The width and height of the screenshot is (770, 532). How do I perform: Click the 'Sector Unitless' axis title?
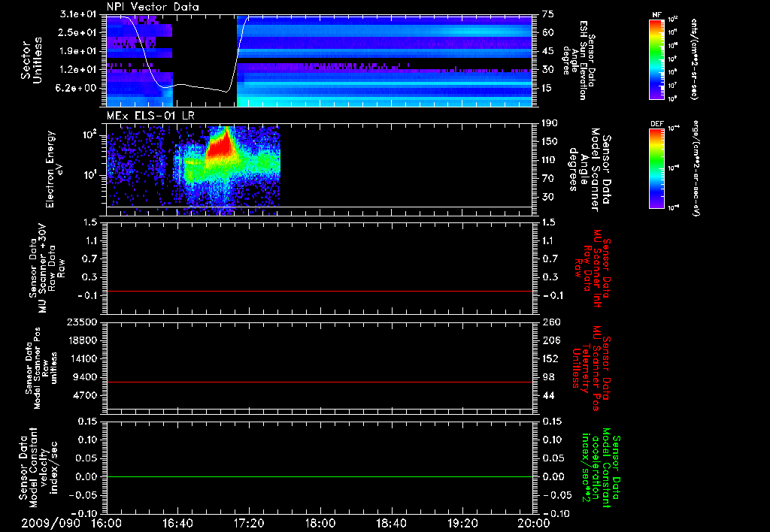click(32, 60)
